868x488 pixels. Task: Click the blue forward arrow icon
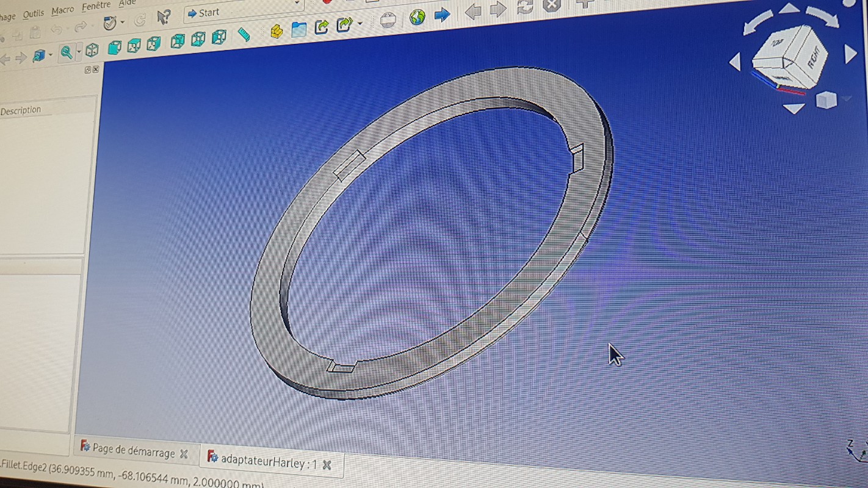tap(442, 15)
